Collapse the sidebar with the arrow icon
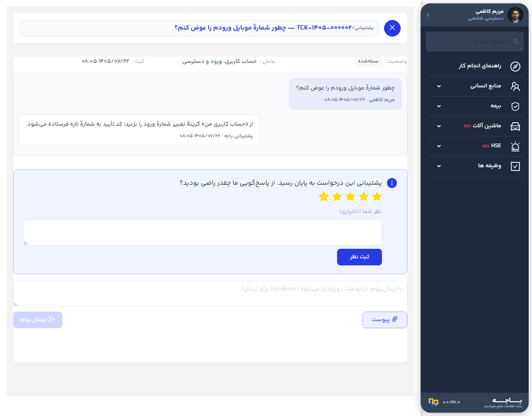Viewport: 532px width, 416px height. pos(428,15)
